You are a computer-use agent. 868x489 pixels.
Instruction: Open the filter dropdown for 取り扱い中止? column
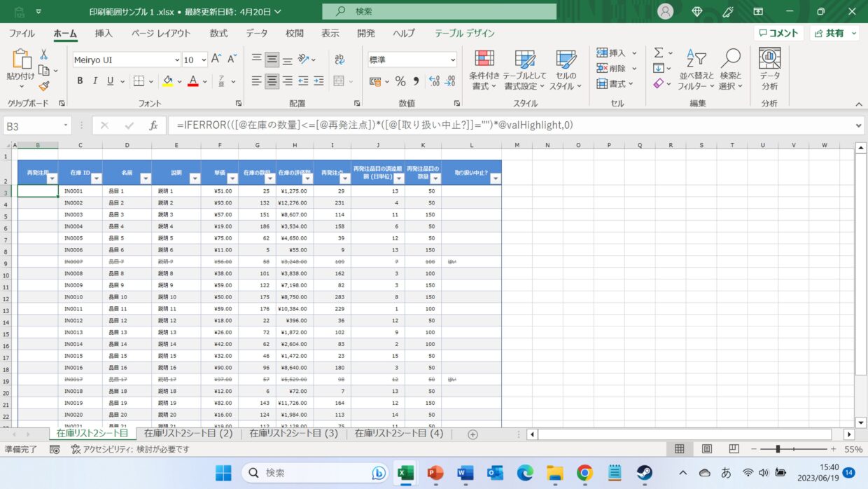(x=496, y=179)
